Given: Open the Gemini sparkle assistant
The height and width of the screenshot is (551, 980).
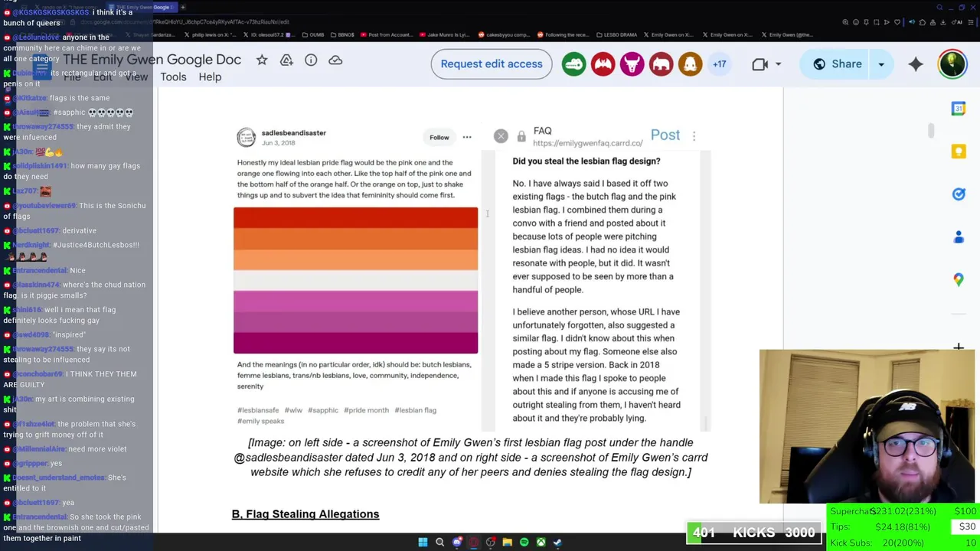Looking at the screenshot, I should click(916, 64).
